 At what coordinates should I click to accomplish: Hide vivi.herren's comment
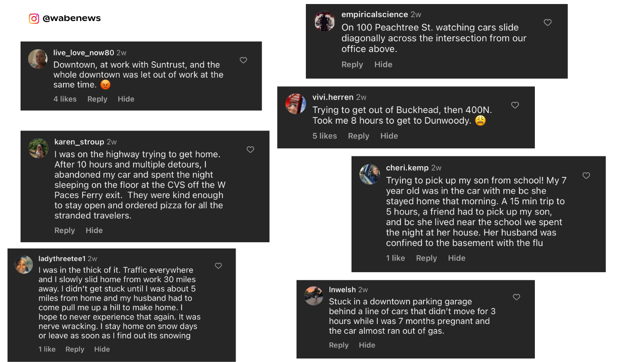point(389,136)
